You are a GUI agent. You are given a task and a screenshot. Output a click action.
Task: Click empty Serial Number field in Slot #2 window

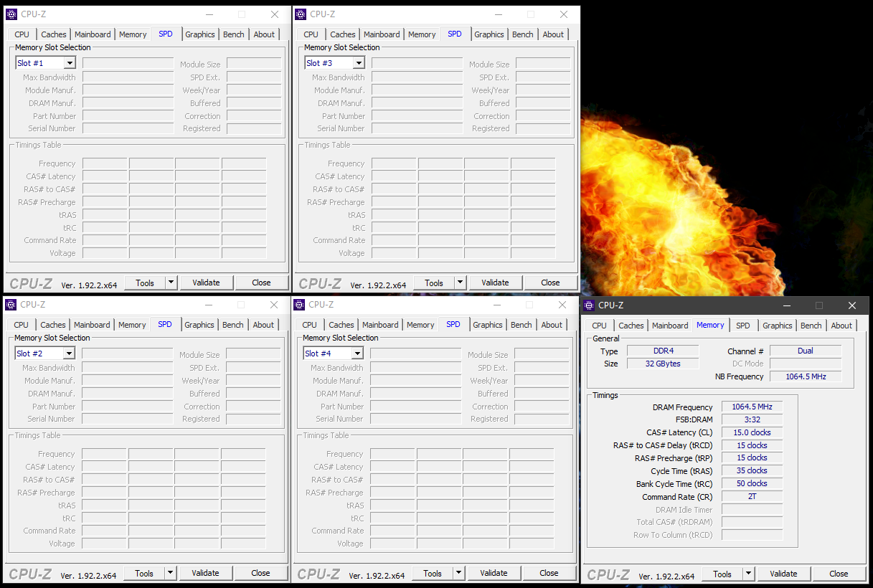tap(127, 419)
